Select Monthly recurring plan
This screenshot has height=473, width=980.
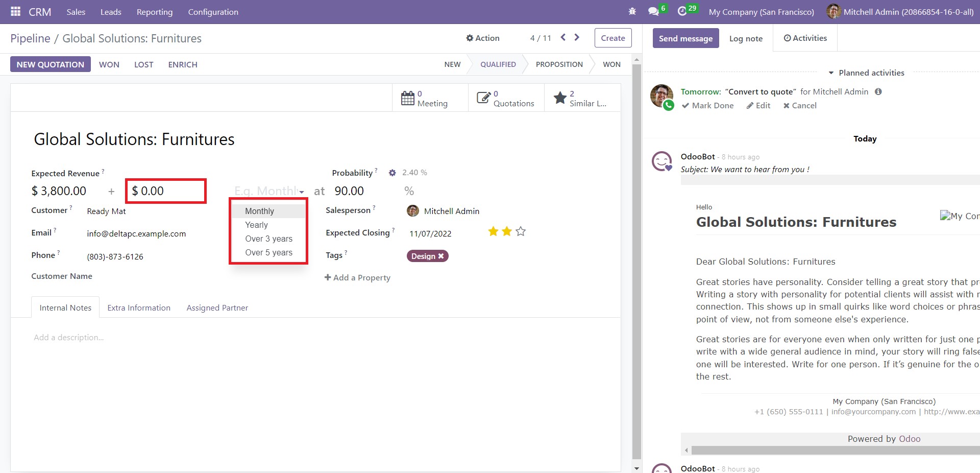pyautogui.click(x=268, y=211)
